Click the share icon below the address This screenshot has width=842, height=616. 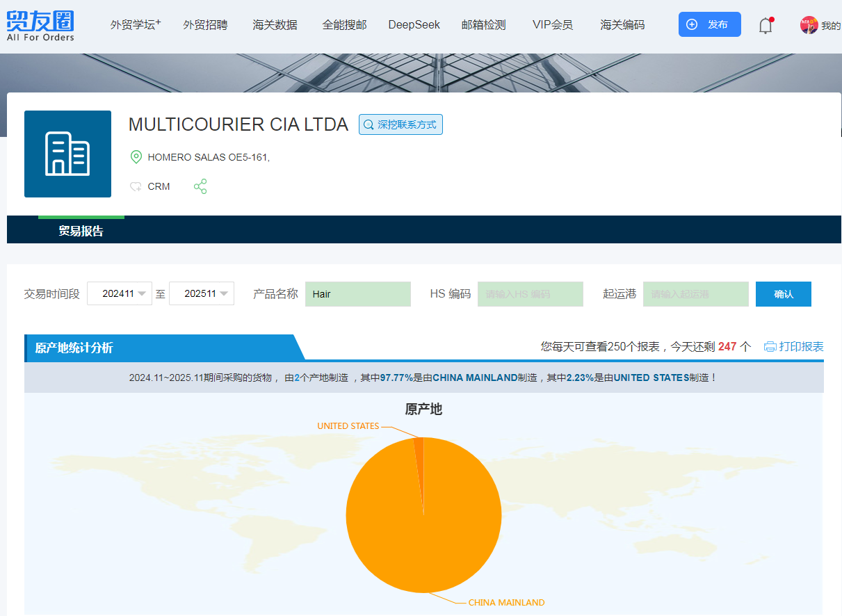pyautogui.click(x=200, y=186)
